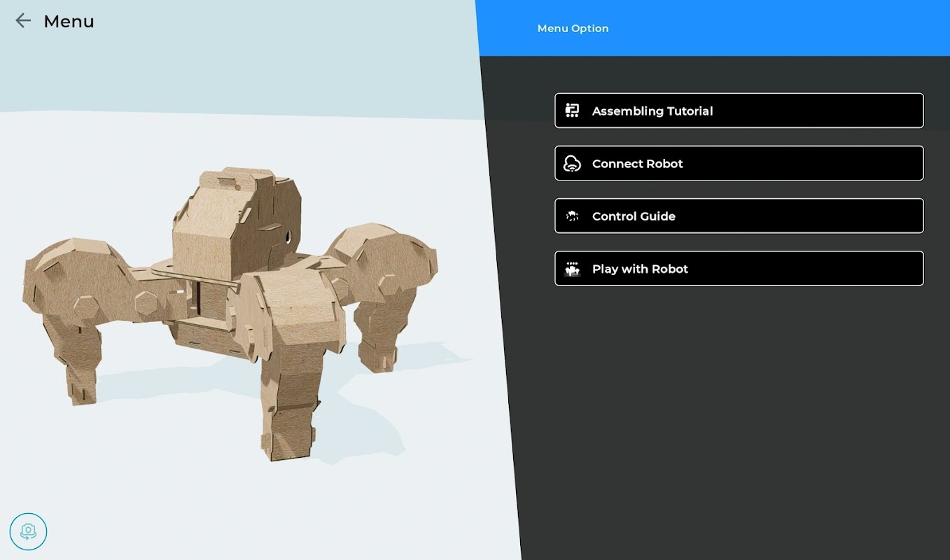
Task: Select the Connect Robot button
Action: [x=739, y=163]
